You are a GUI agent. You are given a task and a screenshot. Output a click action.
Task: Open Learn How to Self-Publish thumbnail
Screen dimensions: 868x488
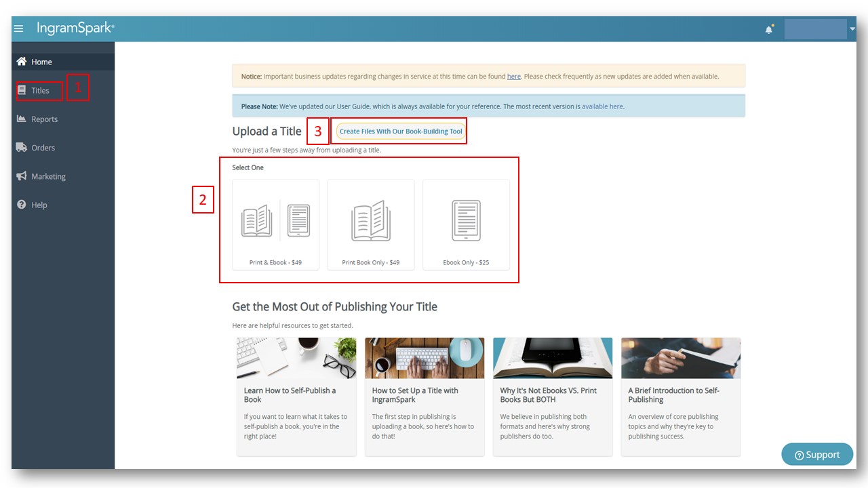(296, 358)
